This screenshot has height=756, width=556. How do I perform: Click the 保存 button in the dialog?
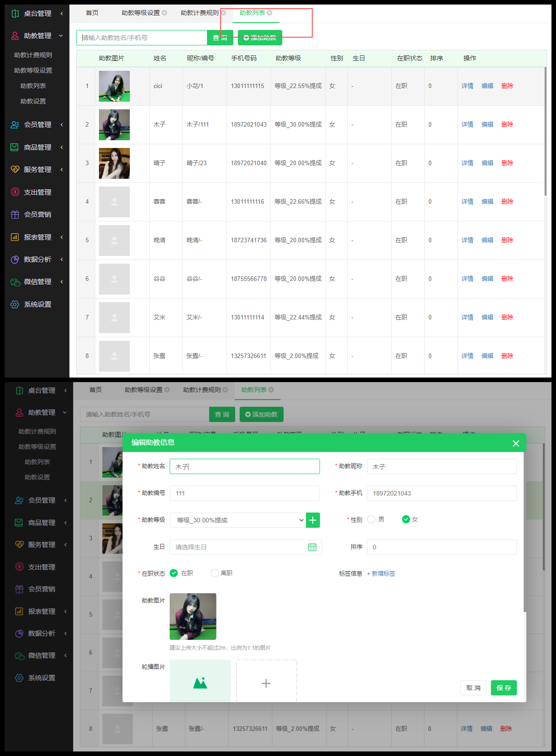[x=503, y=688]
